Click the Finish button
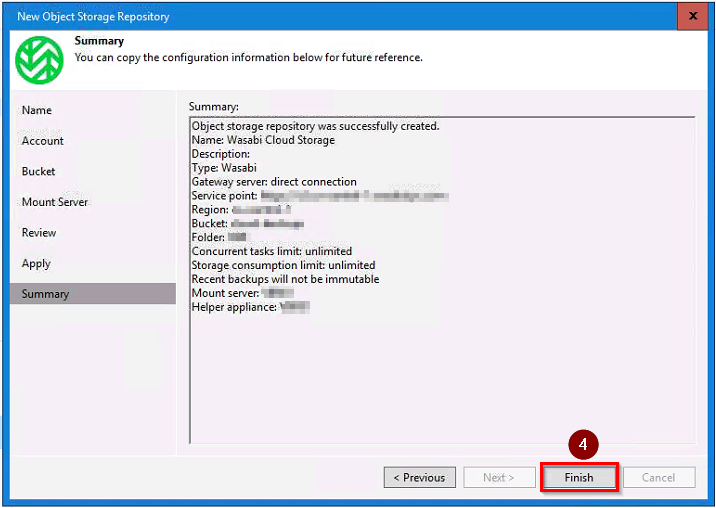The image size is (716, 508). coord(579,477)
